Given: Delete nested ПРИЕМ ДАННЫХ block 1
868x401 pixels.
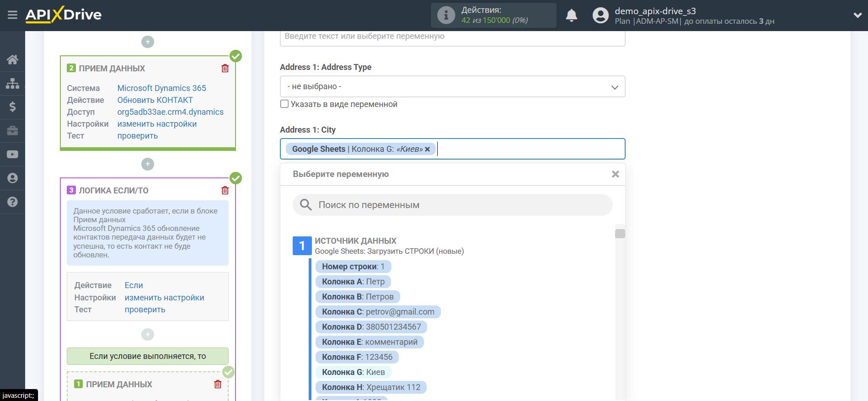Looking at the screenshot, I should [x=218, y=384].
